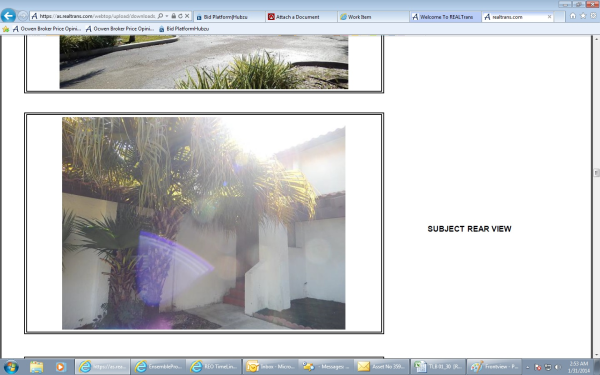Click the Action Center flag tray icon
Screen dimensions: 600x375
(x=538, y=367)
